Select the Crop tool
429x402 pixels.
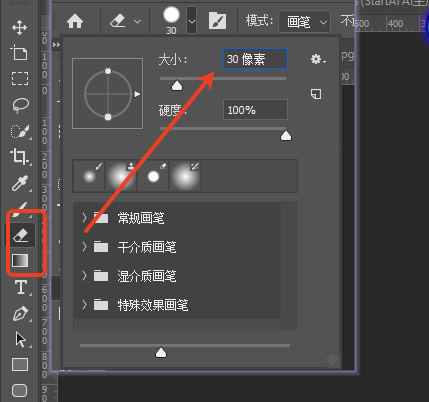click(x=20, y=157)
